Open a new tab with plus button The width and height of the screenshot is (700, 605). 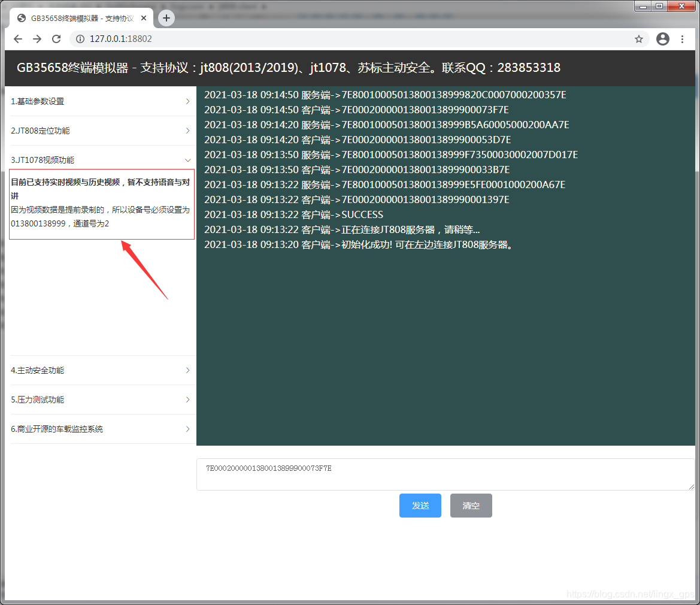tap(166, 18)
